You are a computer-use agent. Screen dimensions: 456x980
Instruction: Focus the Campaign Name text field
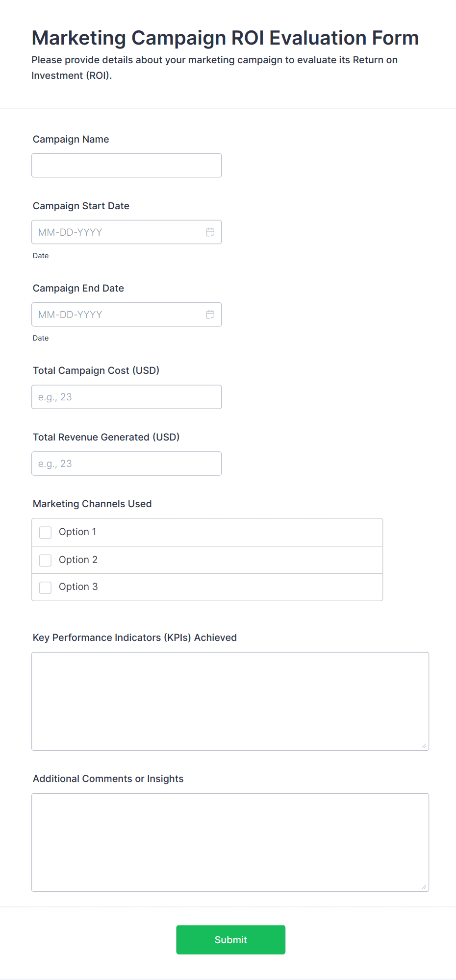click(127, 166)
